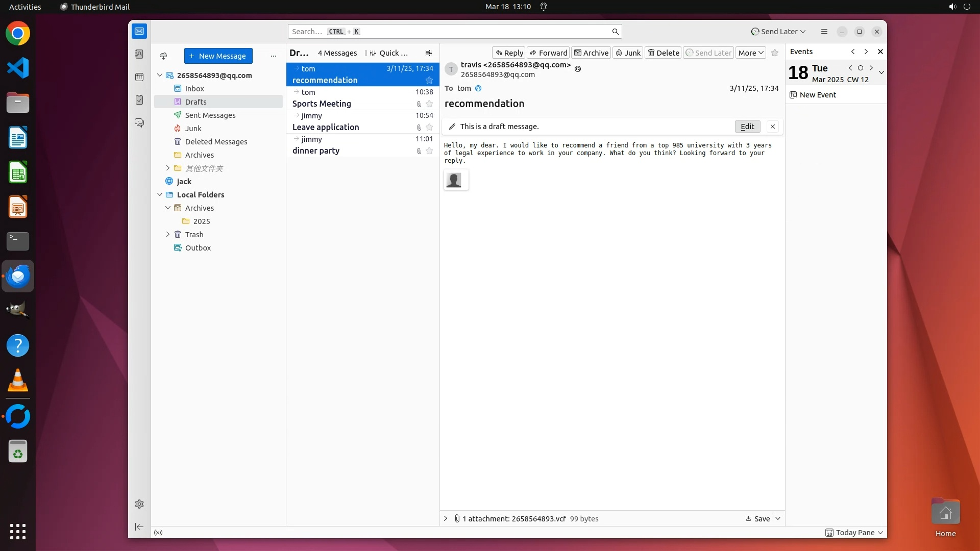Open the Chat space icon
Screen dimensions: 980x551
pyautogui.click(x=139, y=123)
